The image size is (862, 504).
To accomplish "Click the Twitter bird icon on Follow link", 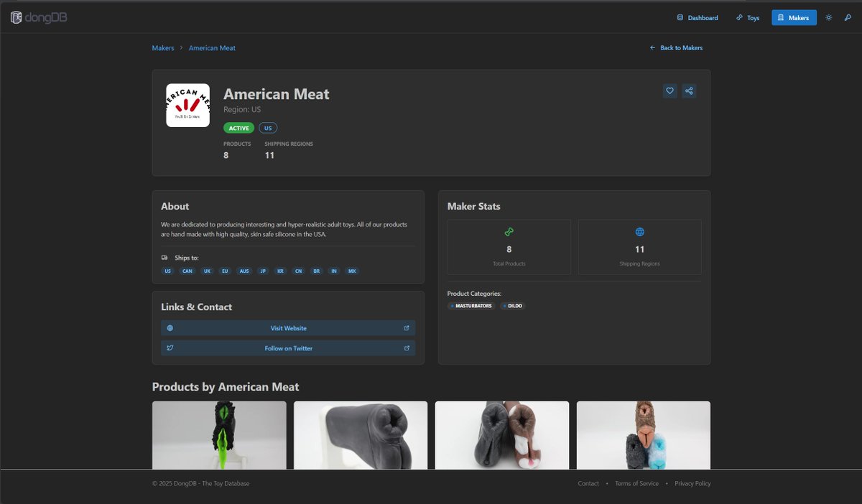I will [x=170, y=347].
